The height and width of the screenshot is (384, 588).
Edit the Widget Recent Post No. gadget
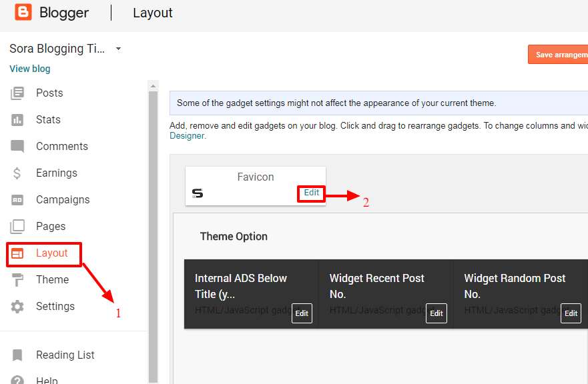pos(436,313)
